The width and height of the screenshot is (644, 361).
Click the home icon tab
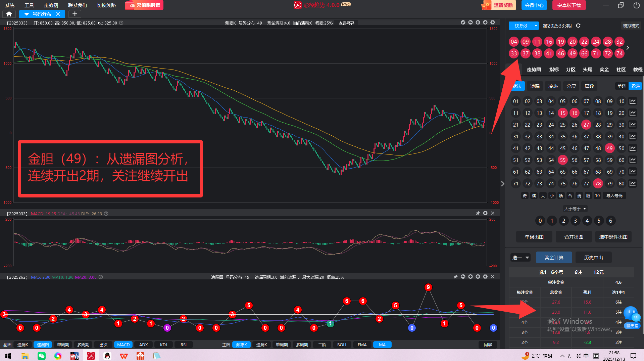click(x=9, y=14)
